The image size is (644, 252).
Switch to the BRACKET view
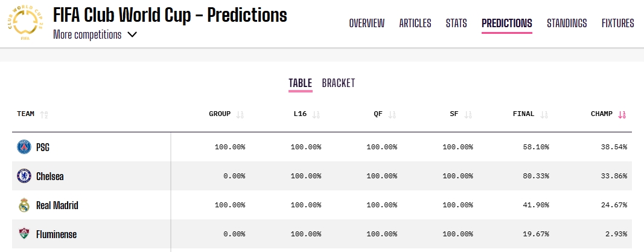tap(338, 83)
